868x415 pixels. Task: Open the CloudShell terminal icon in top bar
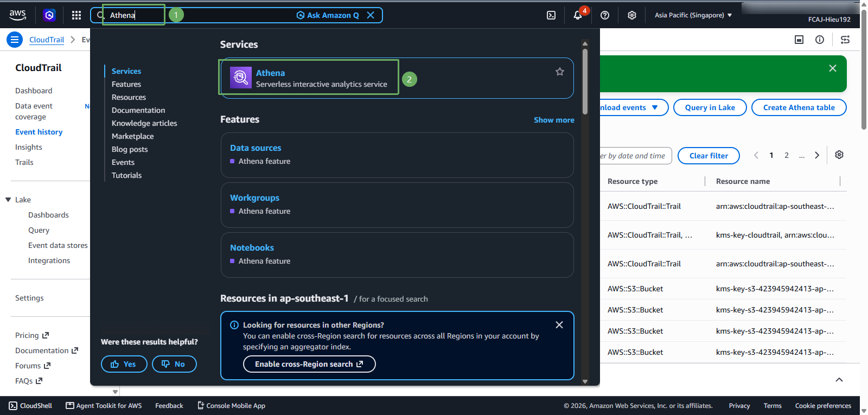point(551,15)
